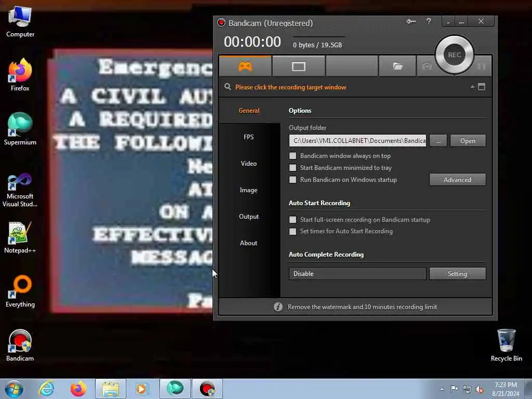Enable Set timer for Auto Start Recording
This screenshot has height=399, width=532.
292,231
